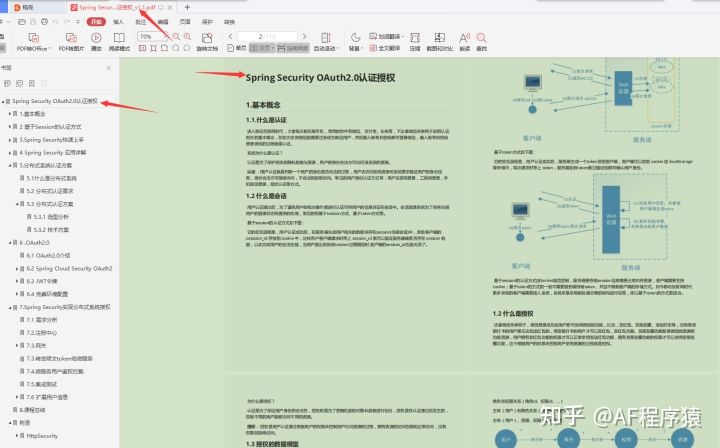Expand the 1.基本概念 bookmark node

pos(10,114)
